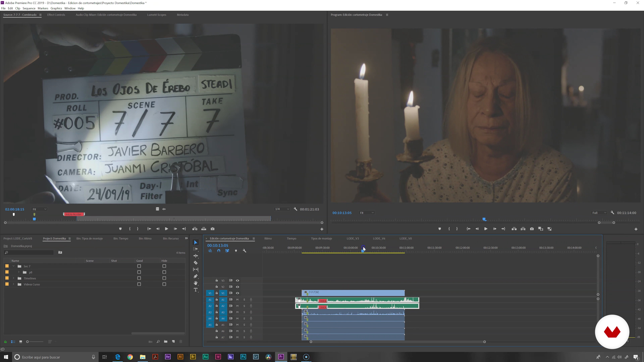This screenshot has height=362, width=644.
Task: Toggle lock on track A2
Action: tap(217, 306)
